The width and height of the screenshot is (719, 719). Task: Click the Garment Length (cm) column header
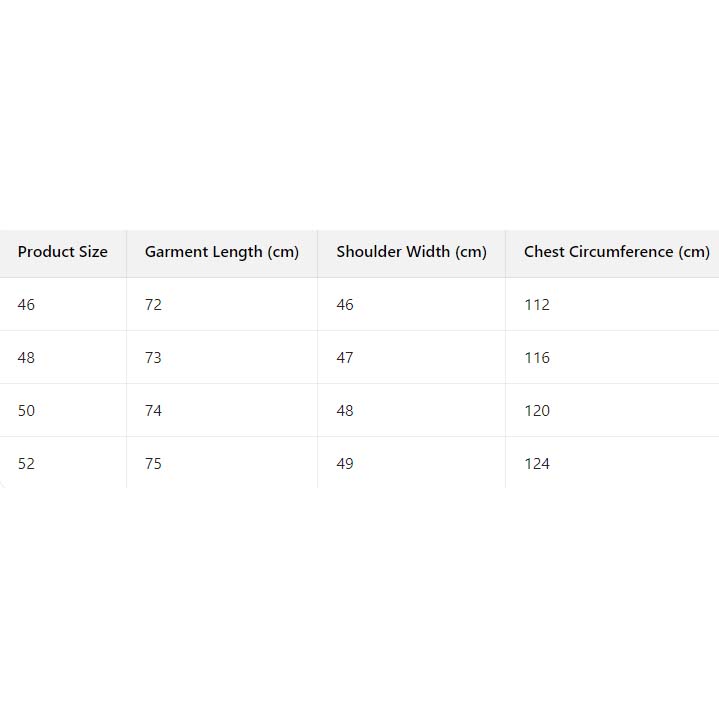pyautogui.click(x=221, y=252)
